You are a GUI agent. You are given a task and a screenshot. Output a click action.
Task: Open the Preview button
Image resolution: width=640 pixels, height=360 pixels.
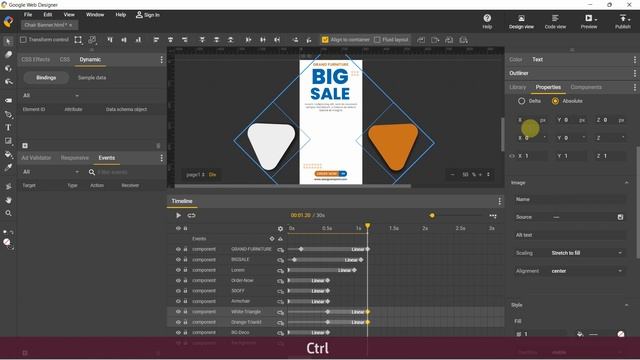point(588,21)
